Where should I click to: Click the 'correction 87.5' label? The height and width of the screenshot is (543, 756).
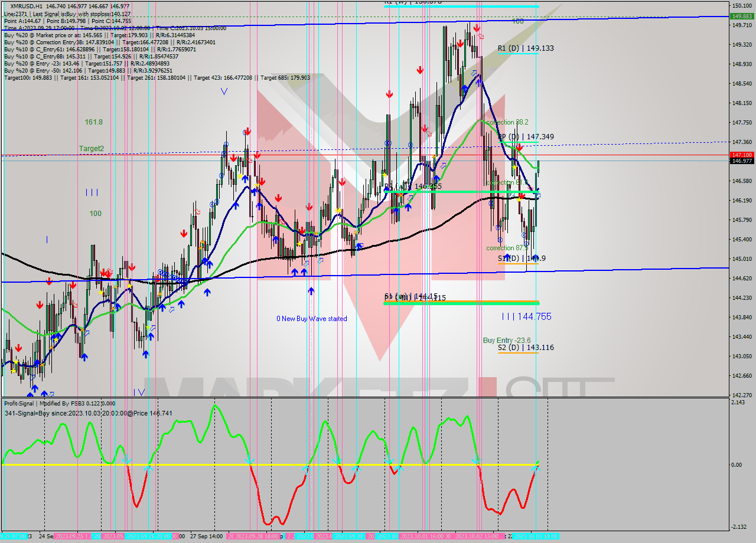[x=507, y=248]
